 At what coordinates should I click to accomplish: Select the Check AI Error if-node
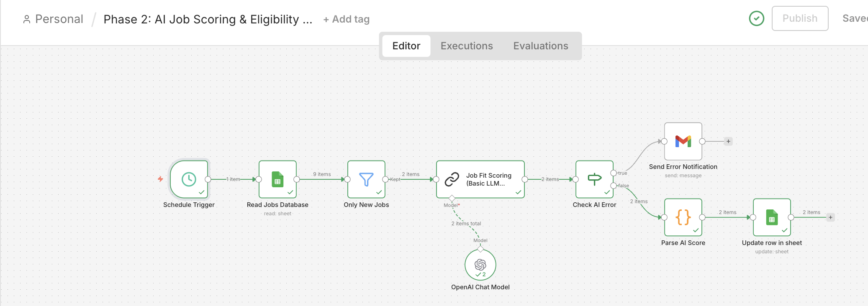point(594,179)
